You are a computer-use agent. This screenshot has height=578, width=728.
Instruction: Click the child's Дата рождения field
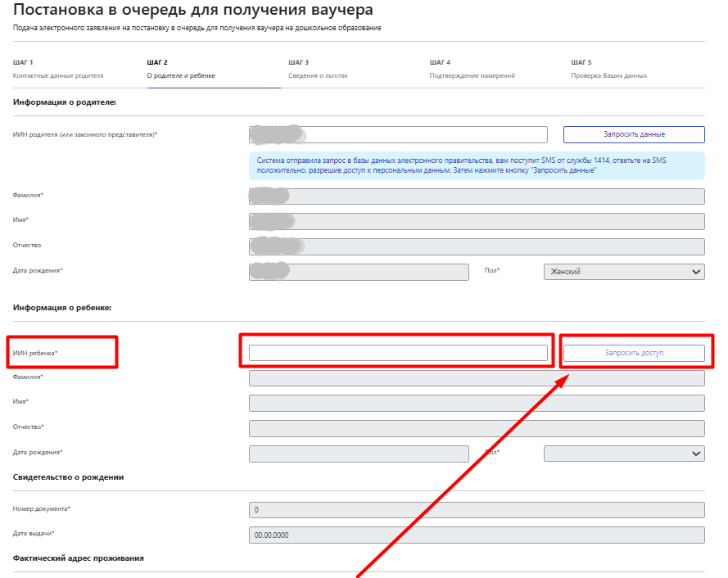(359, 454)
